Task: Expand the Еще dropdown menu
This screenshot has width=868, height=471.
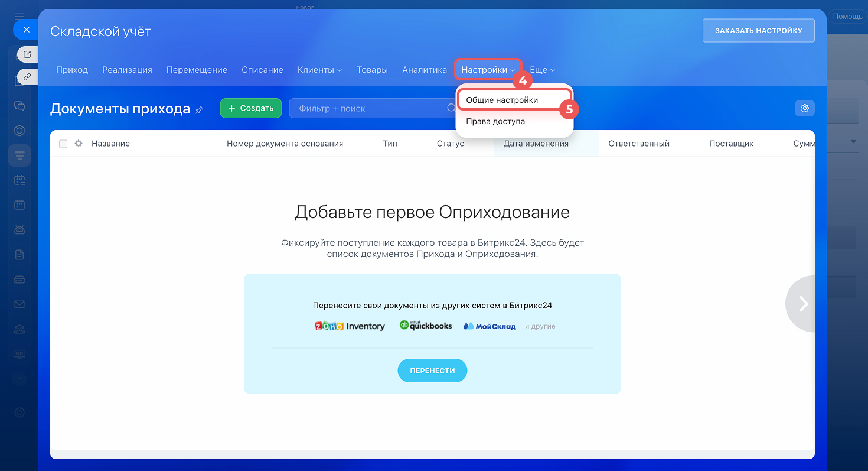Action: coord(542,70)
